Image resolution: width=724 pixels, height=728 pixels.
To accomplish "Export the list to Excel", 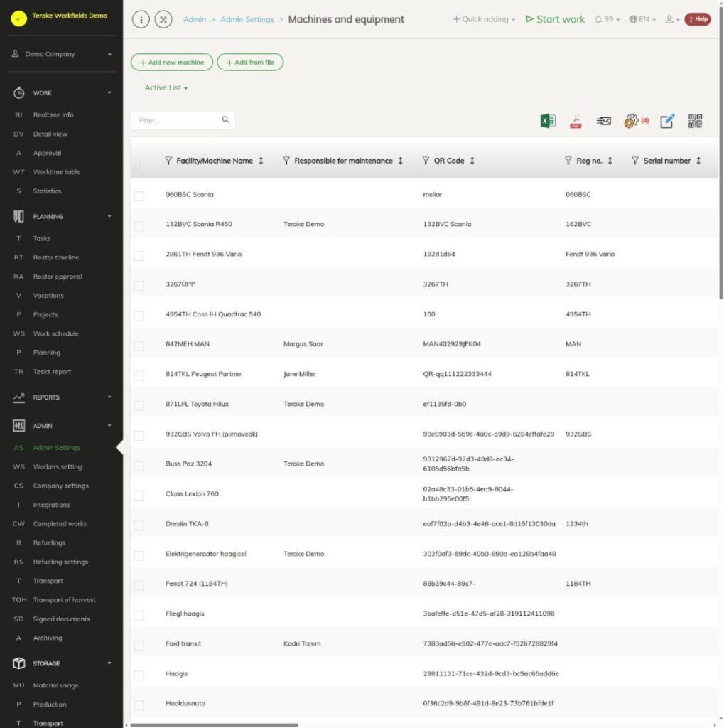I will click(548, 121).
